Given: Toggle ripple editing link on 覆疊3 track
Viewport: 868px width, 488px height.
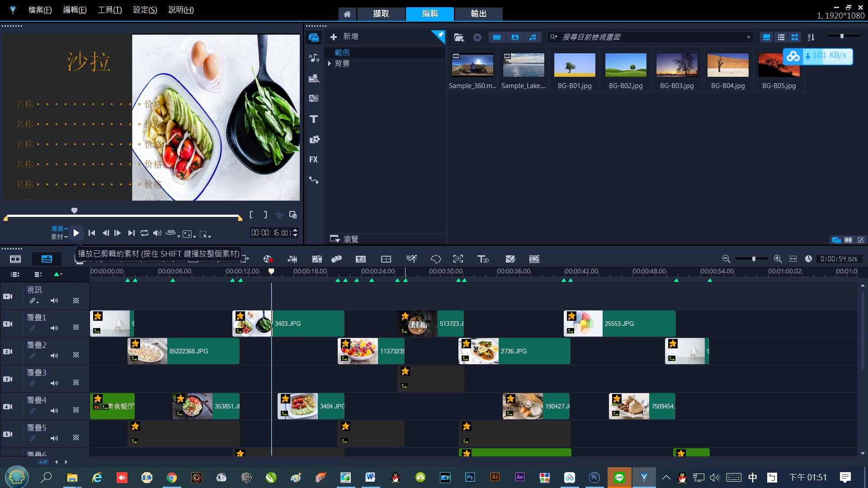Looking at the screenshot, I should point(33,383).
